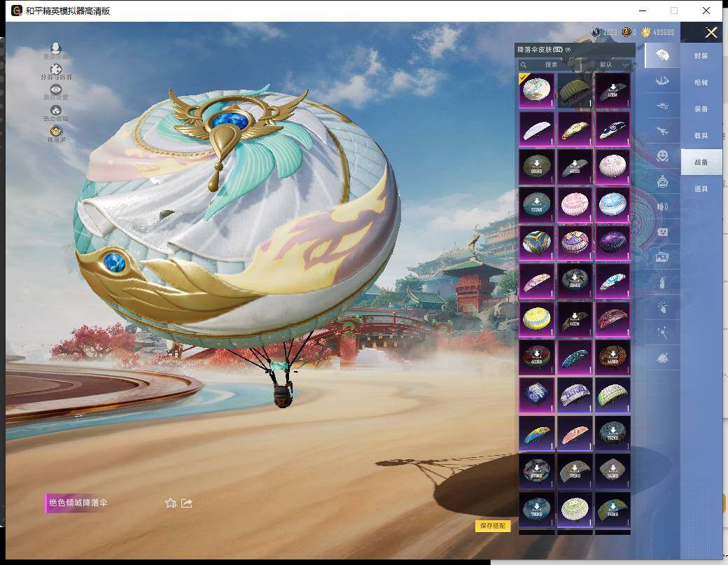Toggle the 热力追踪 flame icon
This screenshot has width=728, height=565.
(56, 111)
